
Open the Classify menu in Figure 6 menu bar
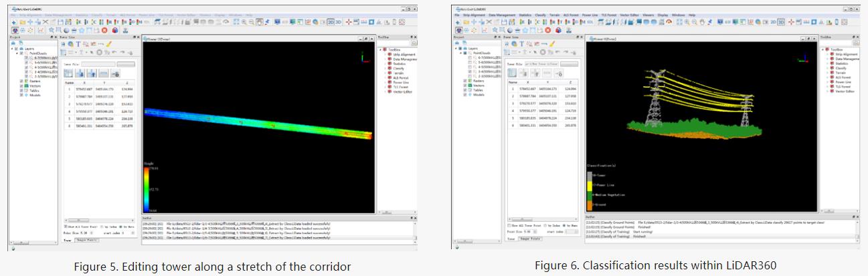pos(540,15)
